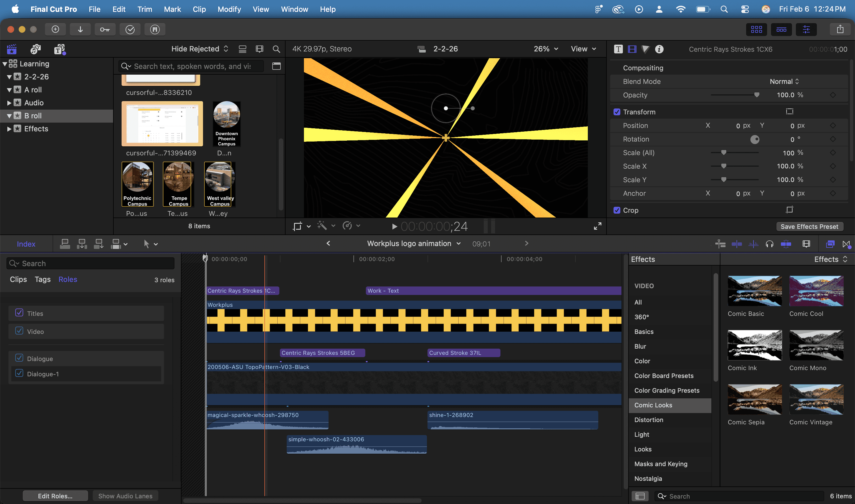This screenshot has width=855, height=504.
Task: Switch to the Clips index tab
Action: 18,279
